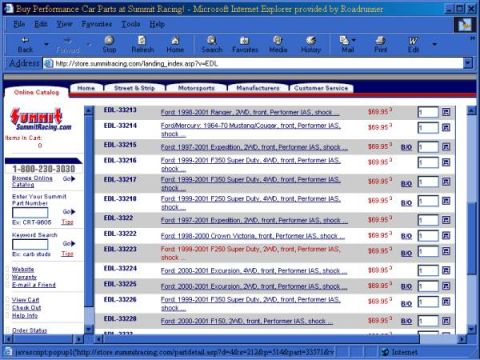Open the dropdown arrow beside the Back button
480x360 pixels.
[46, 44]
